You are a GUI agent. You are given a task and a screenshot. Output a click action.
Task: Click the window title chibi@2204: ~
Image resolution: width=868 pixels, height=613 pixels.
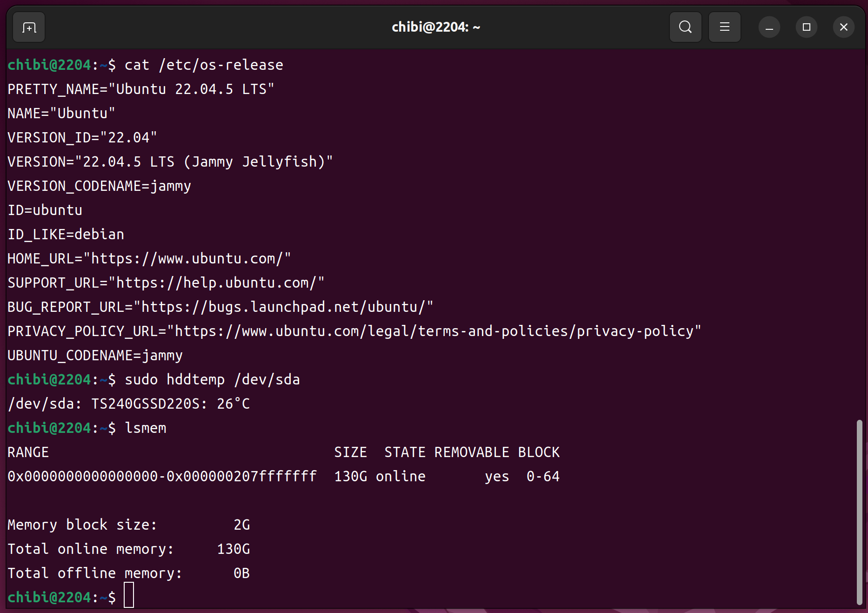click(435, 27)
